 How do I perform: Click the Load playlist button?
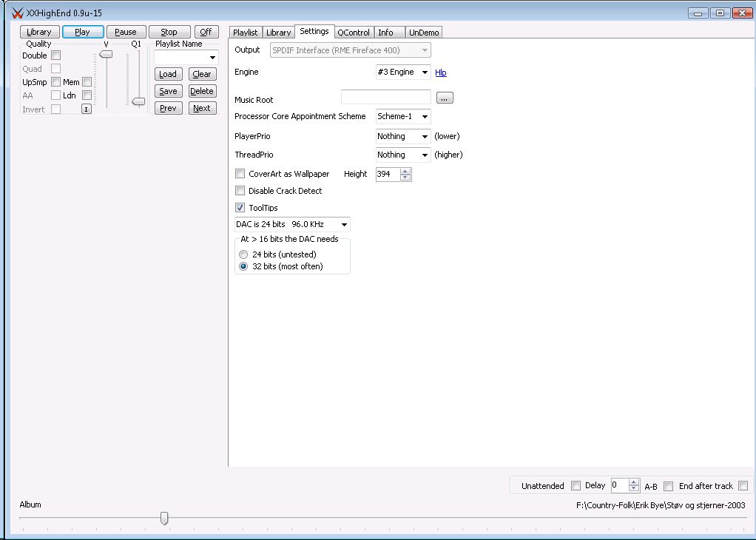click(168, 74)
